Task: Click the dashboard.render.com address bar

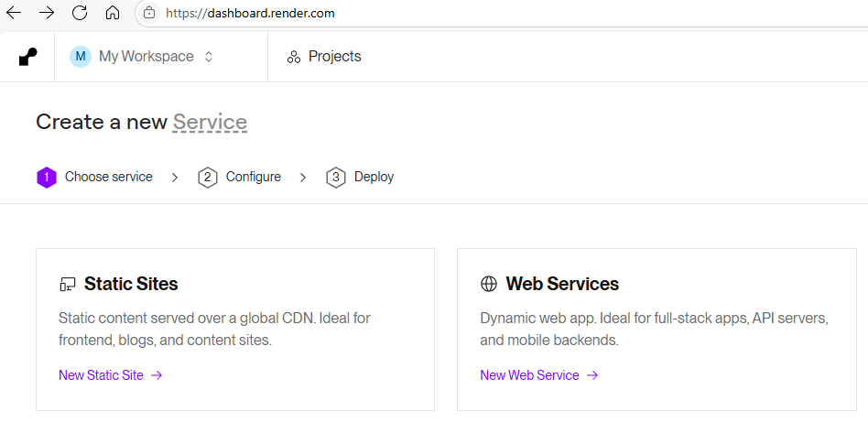Action: click(x=498, y=13)
